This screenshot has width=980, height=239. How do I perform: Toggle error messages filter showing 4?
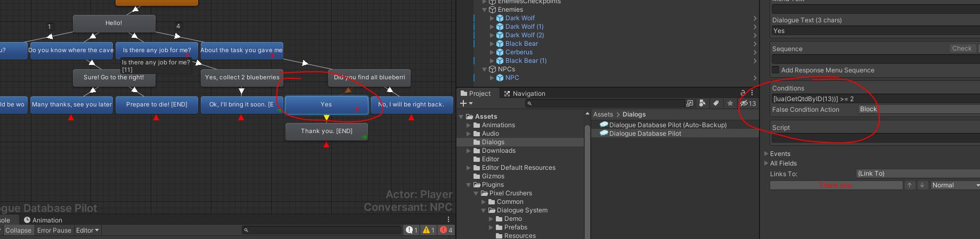pyautogui.click(x=446, y=230)
